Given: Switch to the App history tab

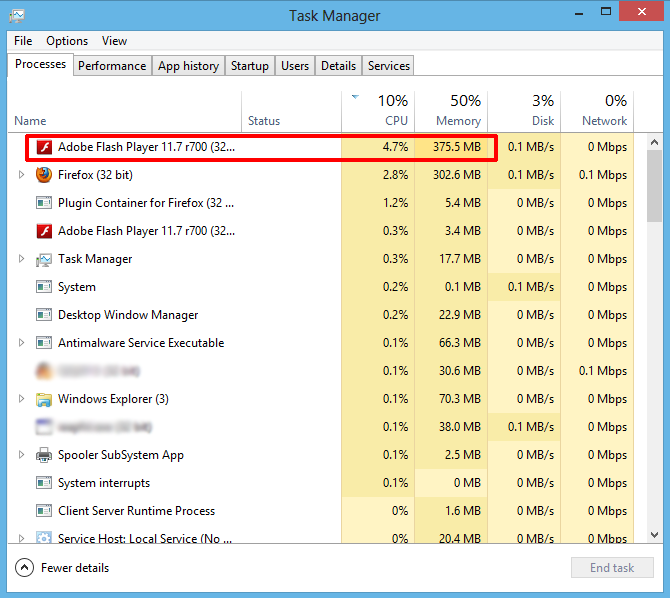Looking at the screenshot, I should [x=188, y=66].
